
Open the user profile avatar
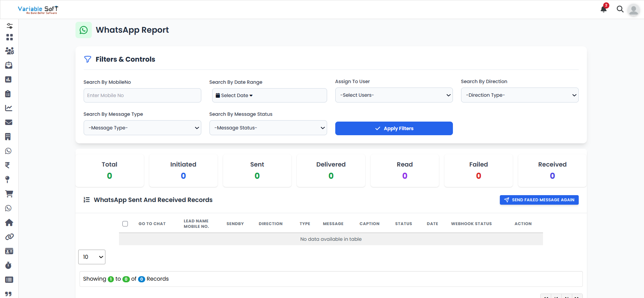coord(633,10)
